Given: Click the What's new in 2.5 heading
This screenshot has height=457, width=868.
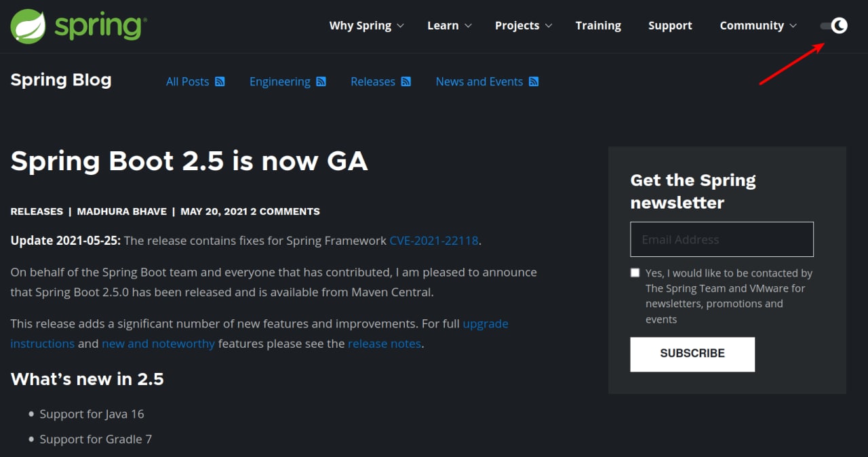Looking at the screenshot, I should (87, 379).
